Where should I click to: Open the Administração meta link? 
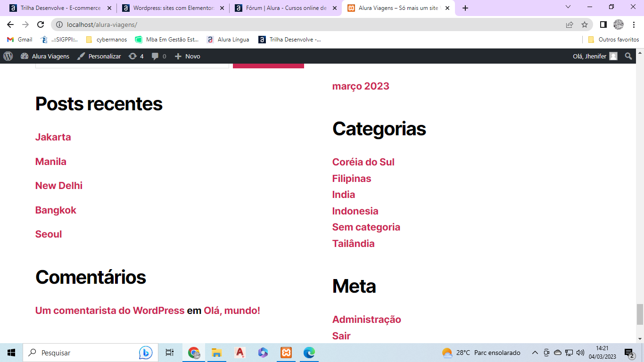click(367, 320)
